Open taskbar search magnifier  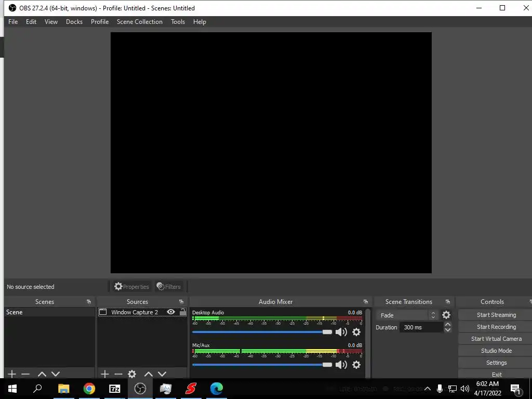[37, 389]
